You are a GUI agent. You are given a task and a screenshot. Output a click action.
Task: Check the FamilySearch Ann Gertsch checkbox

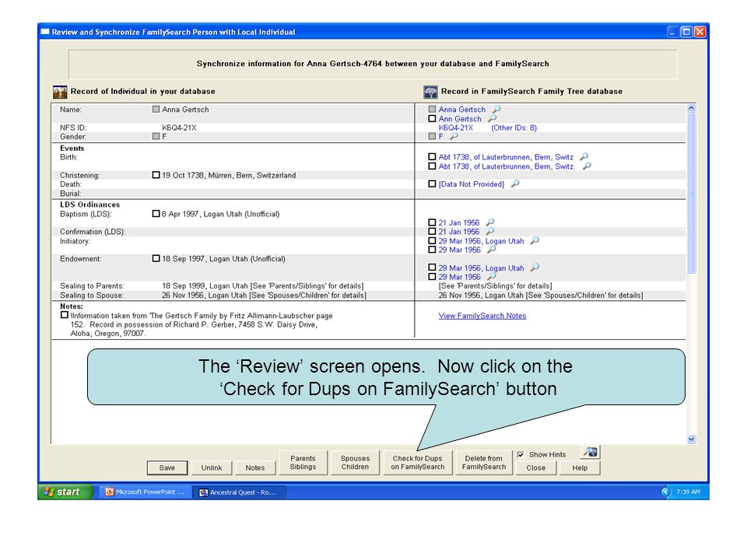[432, 118]
